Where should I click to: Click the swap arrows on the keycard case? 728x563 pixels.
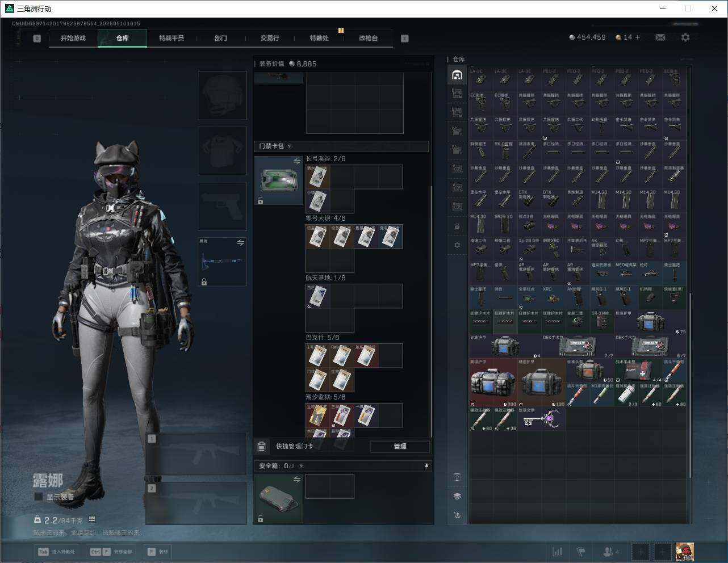(296, 162)
